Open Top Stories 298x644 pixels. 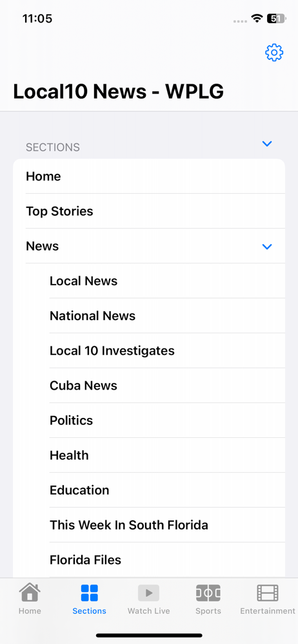tap(149, 211)
